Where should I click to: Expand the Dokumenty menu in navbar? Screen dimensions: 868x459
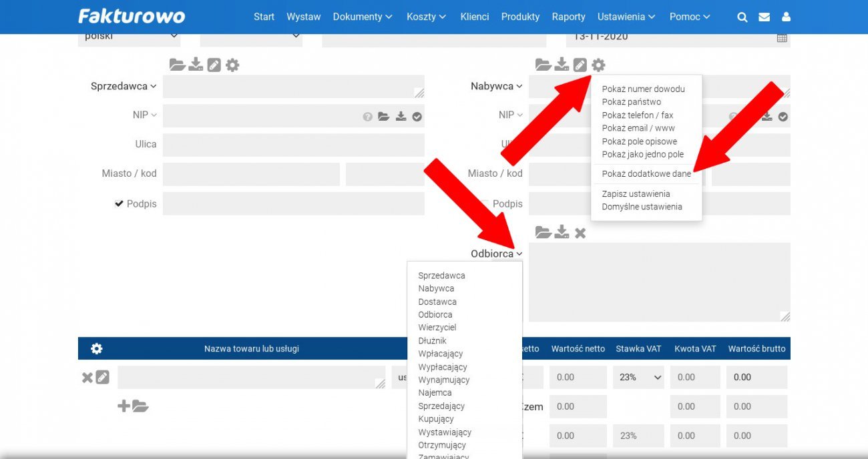[363, 17]
